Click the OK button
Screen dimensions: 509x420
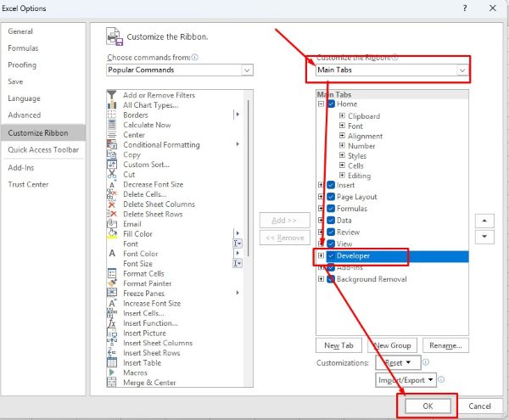coord(428,406)
